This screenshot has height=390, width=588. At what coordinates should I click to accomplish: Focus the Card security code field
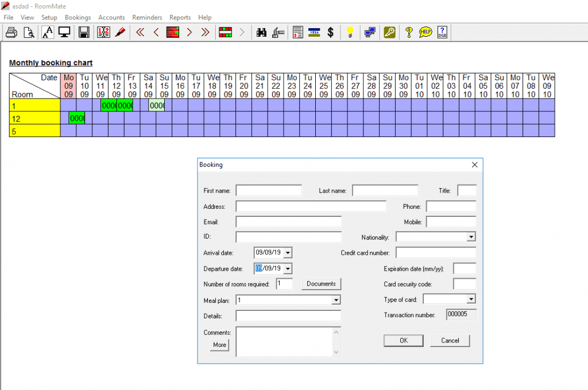pos(465,284)
